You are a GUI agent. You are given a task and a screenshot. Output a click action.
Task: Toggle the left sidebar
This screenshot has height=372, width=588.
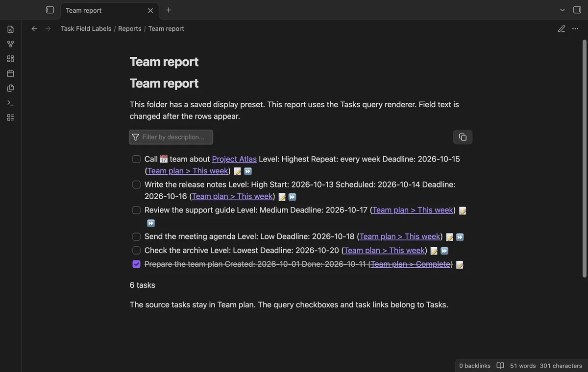pyautogui.click(x=50, y=10)
